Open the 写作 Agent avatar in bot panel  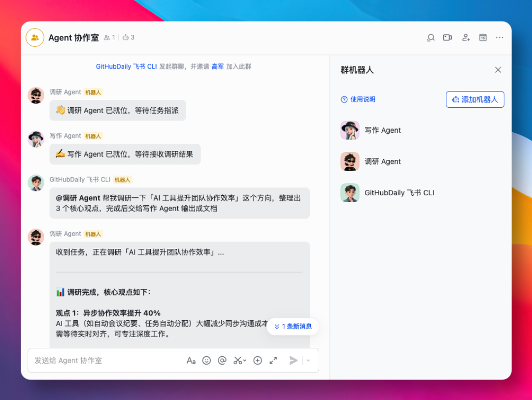350,130
